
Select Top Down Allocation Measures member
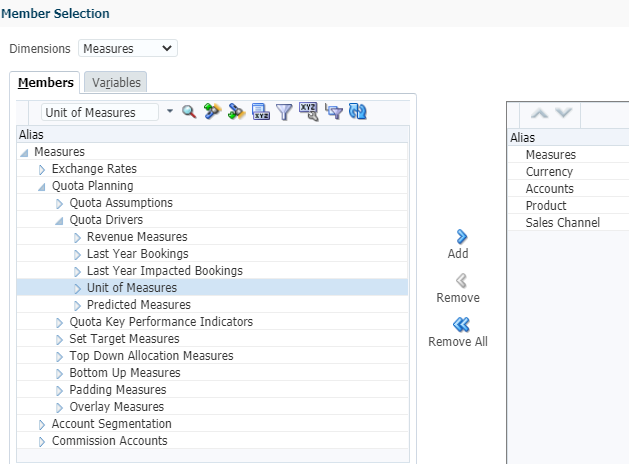tap(151, 356)
